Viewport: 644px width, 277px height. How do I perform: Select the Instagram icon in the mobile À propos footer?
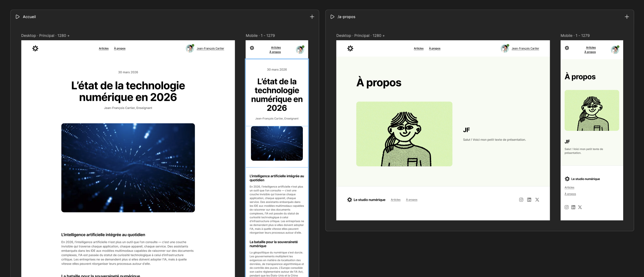pos(566,207)
